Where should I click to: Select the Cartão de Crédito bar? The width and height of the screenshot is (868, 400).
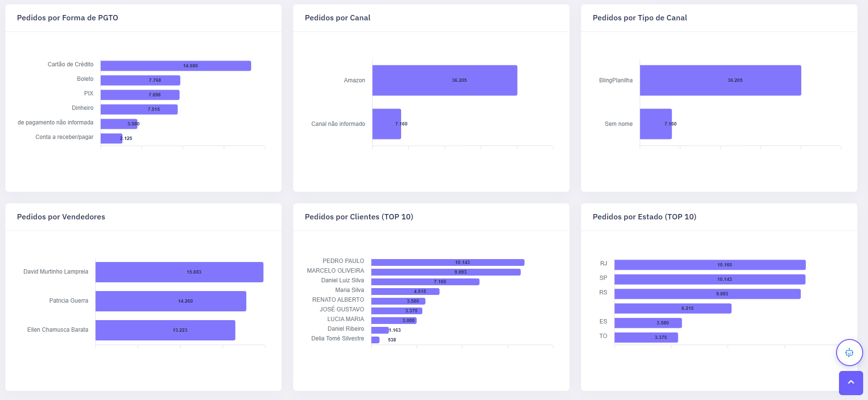coord(176,66)
